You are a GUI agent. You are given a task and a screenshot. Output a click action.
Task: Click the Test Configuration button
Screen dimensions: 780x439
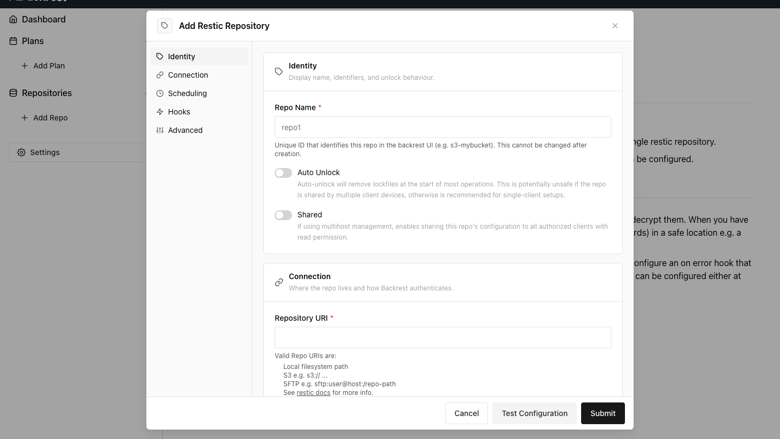(534, 413)
